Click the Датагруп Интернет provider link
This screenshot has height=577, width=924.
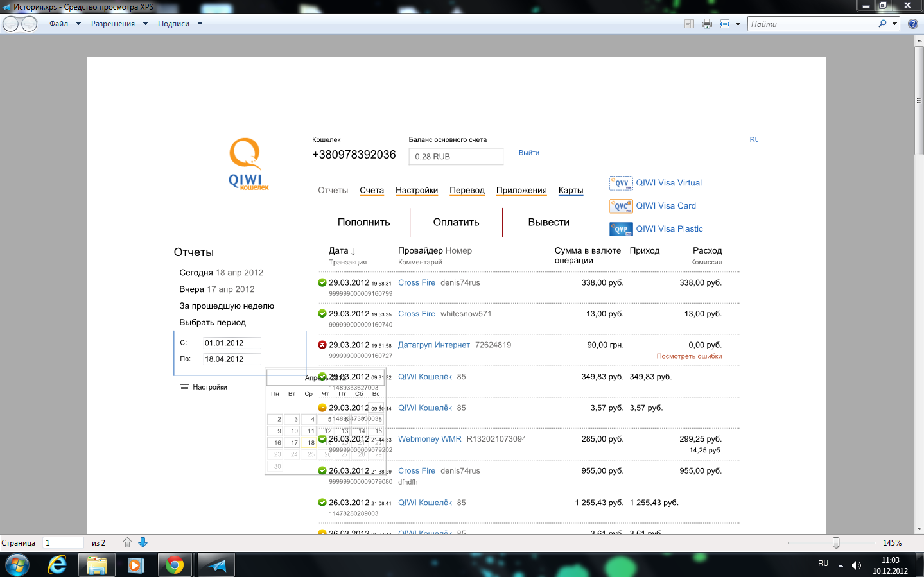coord(434,345)
